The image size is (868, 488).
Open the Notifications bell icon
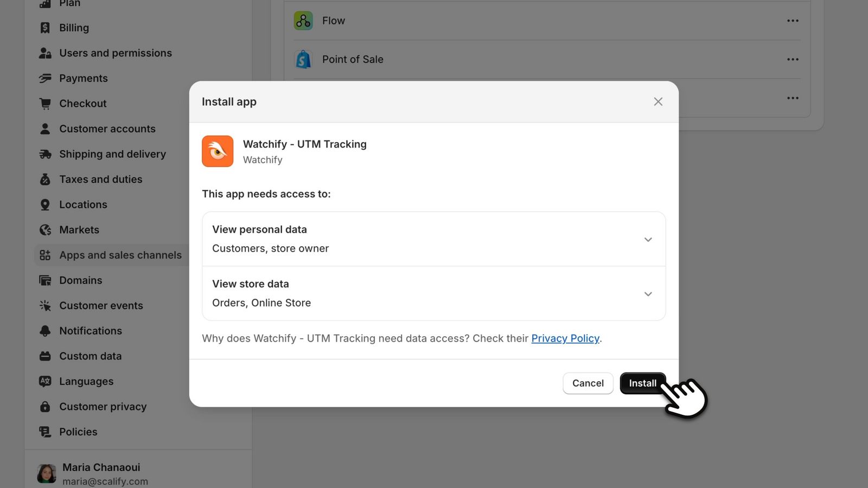tap(45, 331)
